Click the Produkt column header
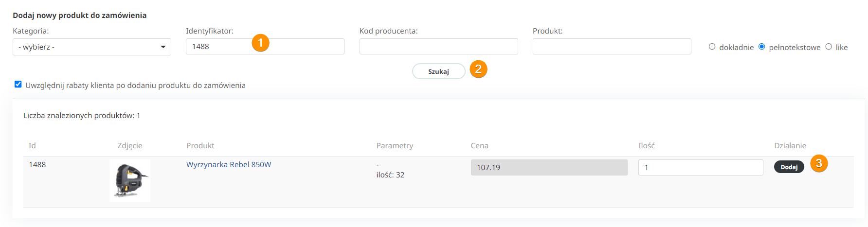This screenshot has width=868, height=227. point(200,146)
